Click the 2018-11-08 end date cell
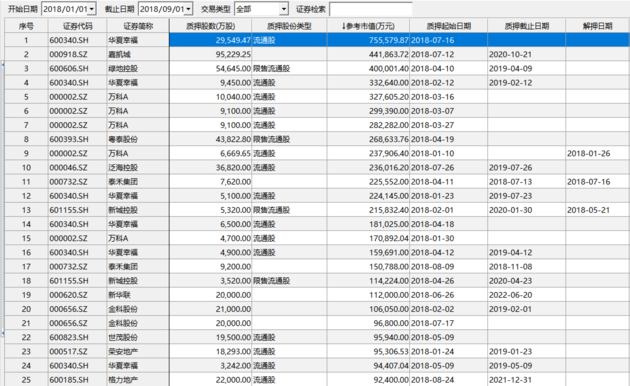The width and height of the screenshot is (630, 386). click(x=526, y=266)
